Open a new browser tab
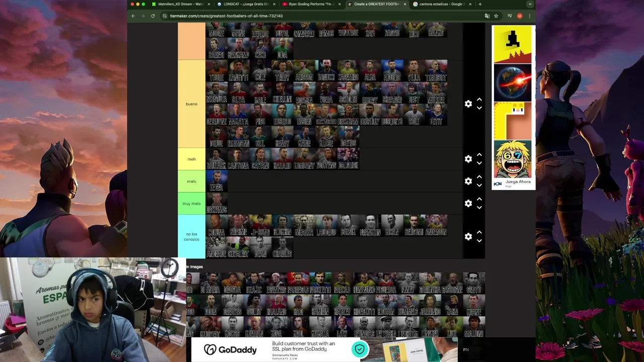The width and height of the screenshot is (644, 362). (480, 4)
